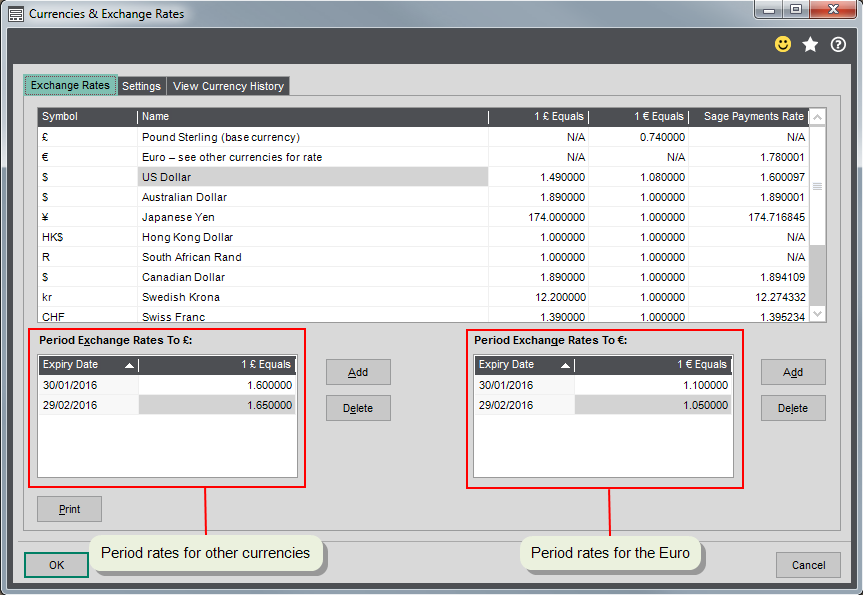Viewport: 863px width, 595px height.
Task: Click the smiley face feedback icon
Action: (783, 44)
